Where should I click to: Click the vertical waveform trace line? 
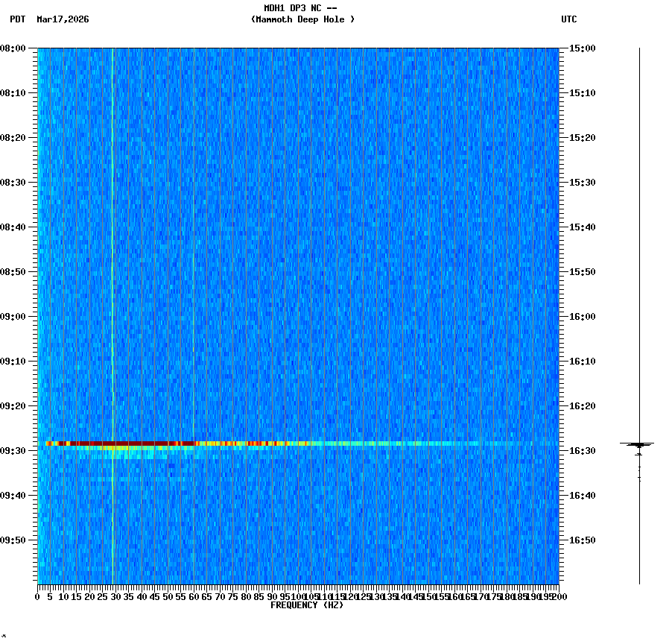click(x=639, y=224)
